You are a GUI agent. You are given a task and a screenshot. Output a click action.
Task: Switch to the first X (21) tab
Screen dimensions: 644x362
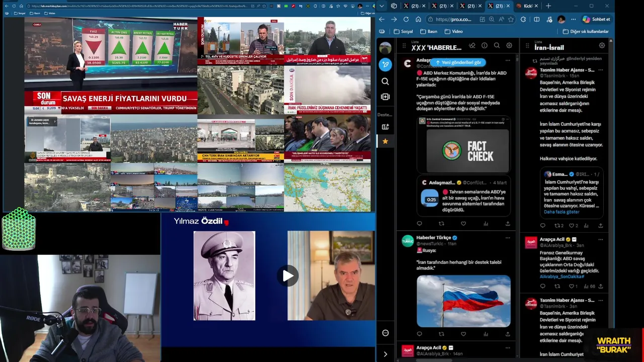414,6
